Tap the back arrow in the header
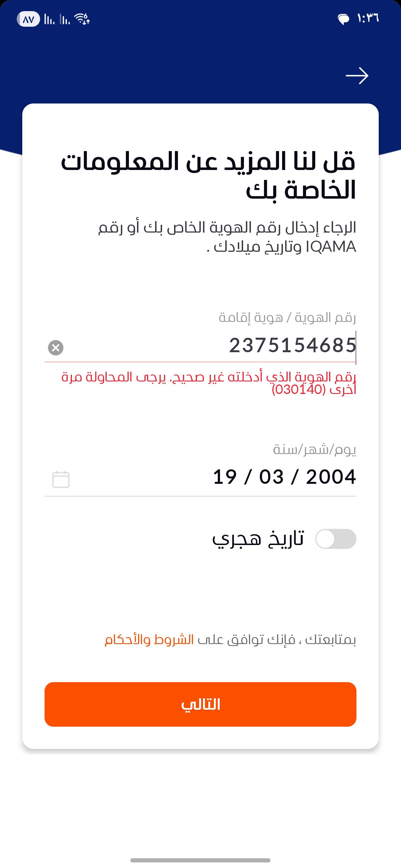 [x=357, y=76]
